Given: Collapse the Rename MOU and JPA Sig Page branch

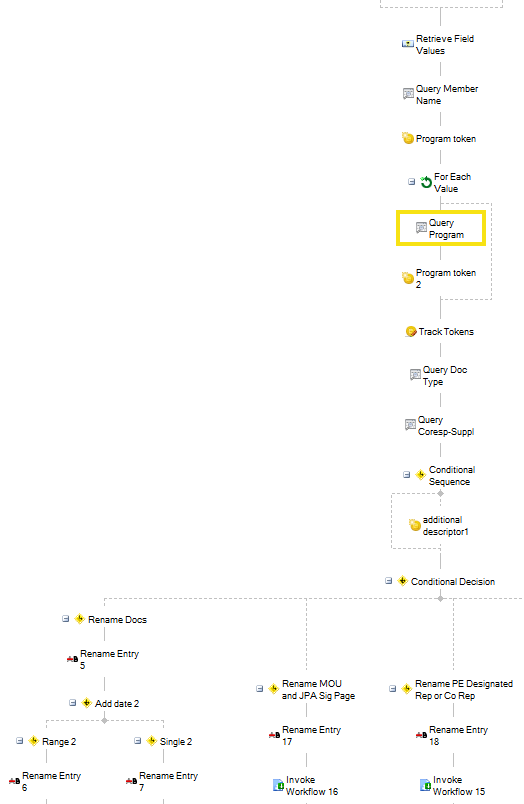Looking at the screenshot, I should click(x=259, y=689).
